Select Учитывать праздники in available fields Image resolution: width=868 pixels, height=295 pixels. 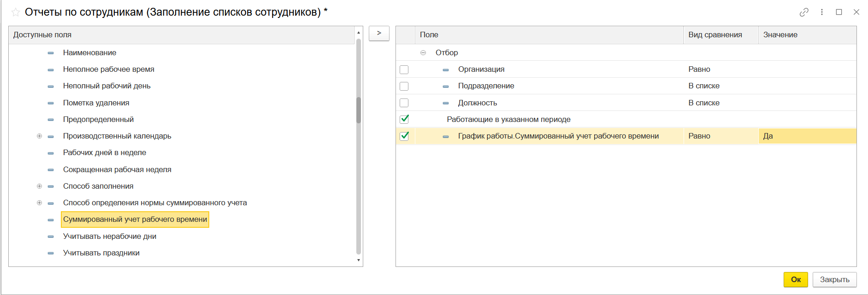[101, 253]
